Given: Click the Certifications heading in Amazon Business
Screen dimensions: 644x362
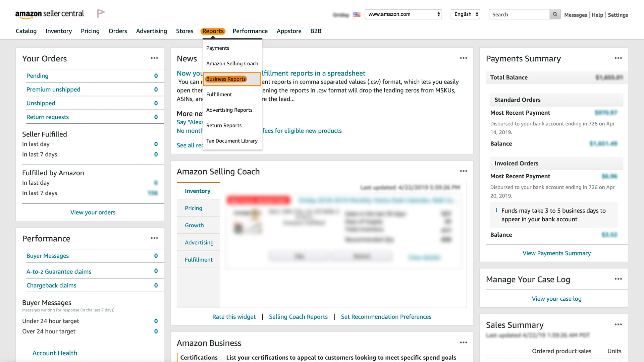Looking at the screenshot, I should tap(199, 357).
